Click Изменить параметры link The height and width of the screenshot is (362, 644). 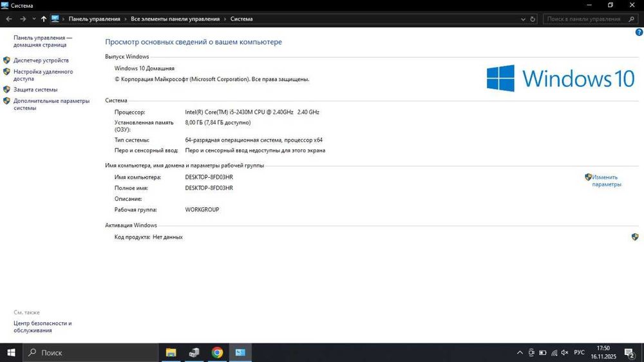pos(607,181)
